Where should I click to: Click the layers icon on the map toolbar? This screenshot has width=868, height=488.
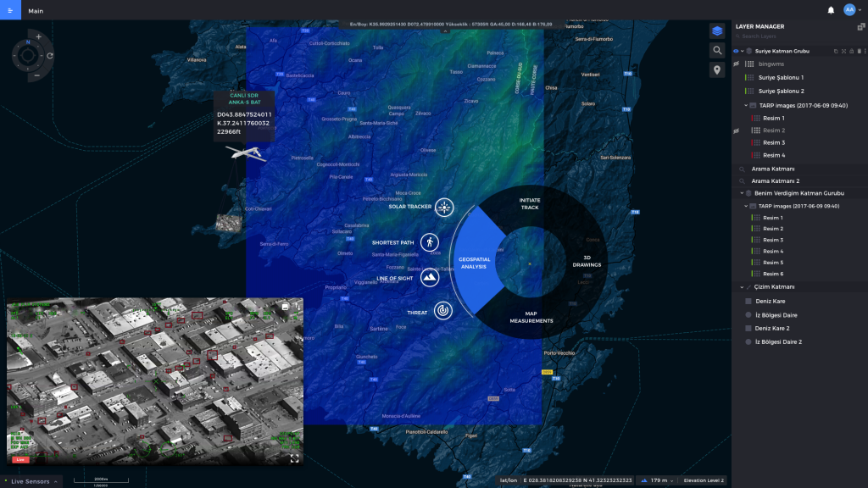[716, 30]
